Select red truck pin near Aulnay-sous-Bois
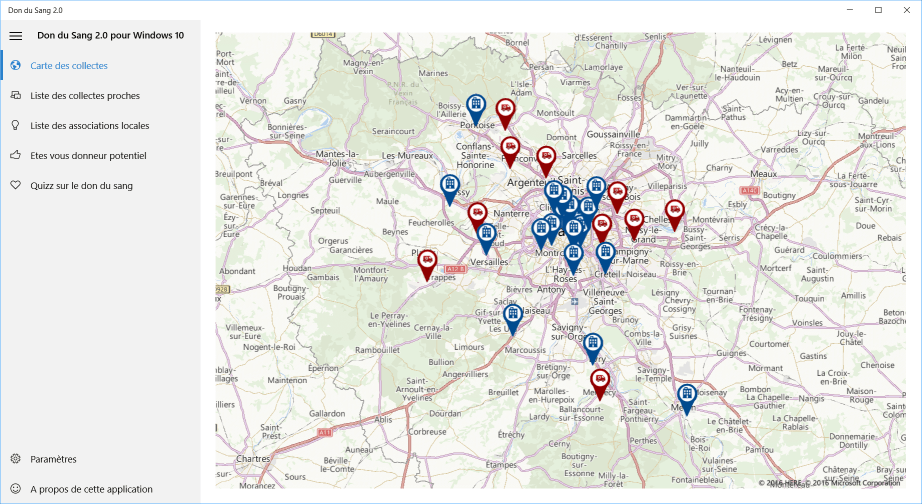The height and width of the screenshot is (504, 922). point(617,195)
